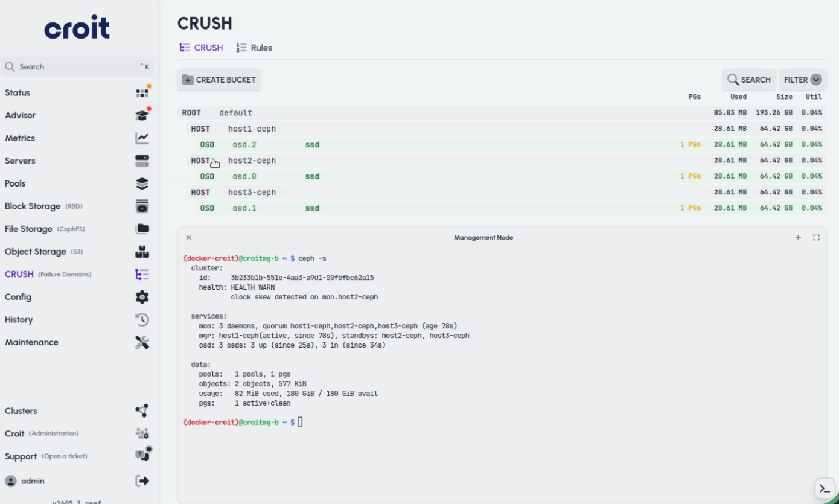The image size is (839, 504).
Task: Expand the FILTER dropdown
Action: point(803,80)
